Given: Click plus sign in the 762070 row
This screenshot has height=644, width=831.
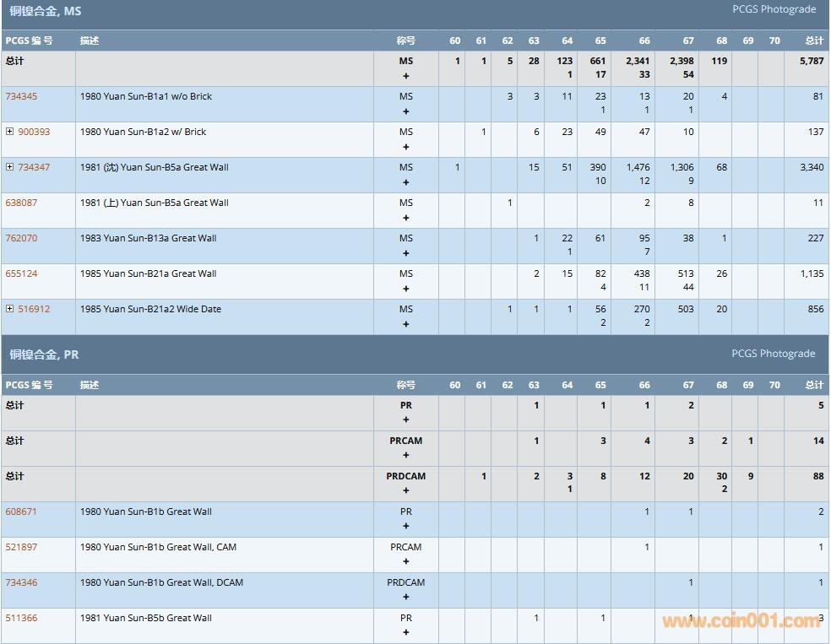Looking at the screenshot, I should [406, 253].
